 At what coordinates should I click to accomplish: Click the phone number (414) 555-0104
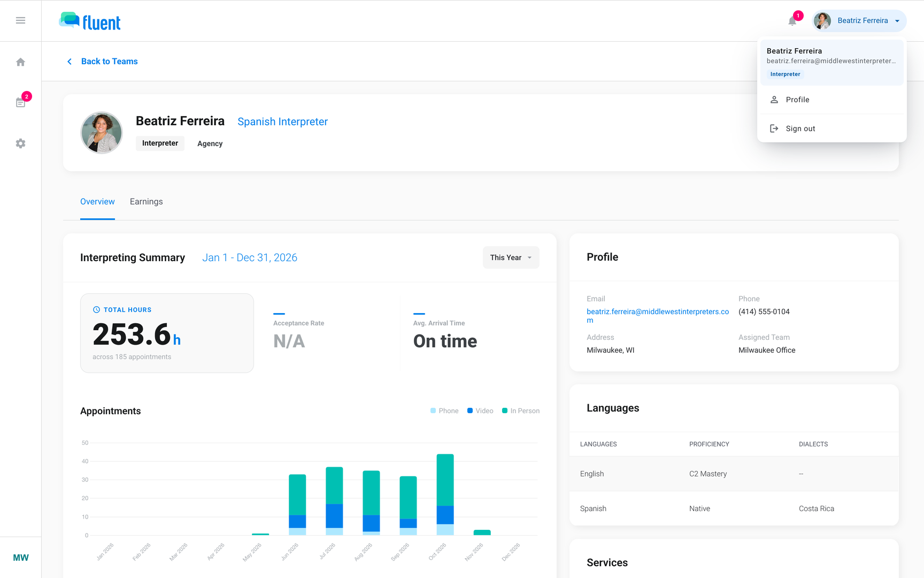(x=764, y=311)
